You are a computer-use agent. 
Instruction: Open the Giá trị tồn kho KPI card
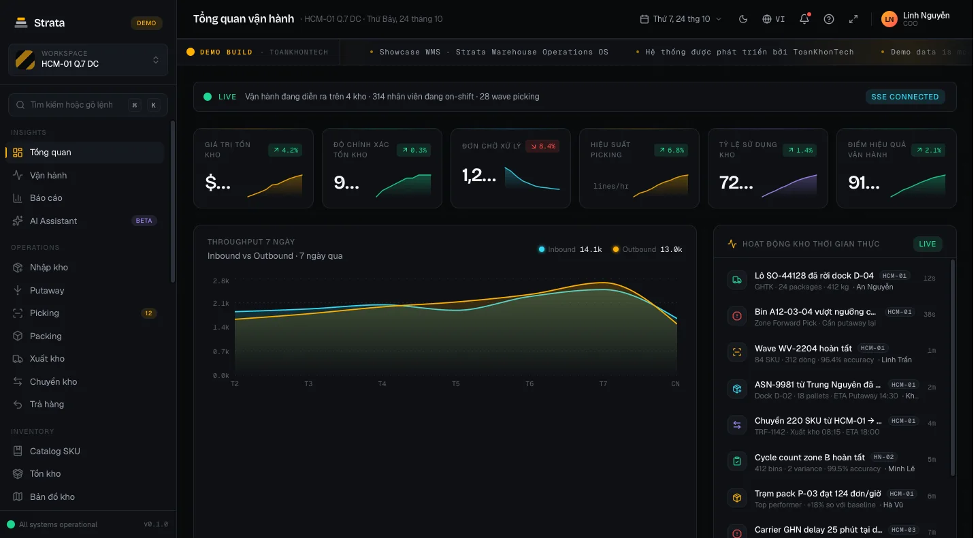tap(253, 168)
